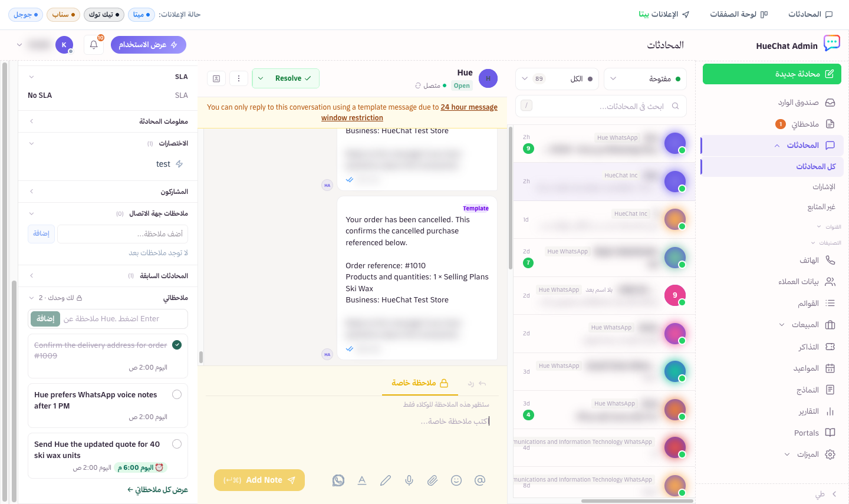Open the contact details icon next to menu
The height and width of the screenshot is (504, 849).
(x=216, y=78)
